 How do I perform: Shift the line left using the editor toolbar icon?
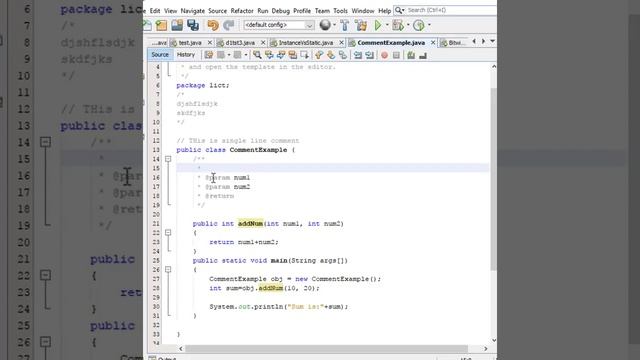(x=358, y=55)
